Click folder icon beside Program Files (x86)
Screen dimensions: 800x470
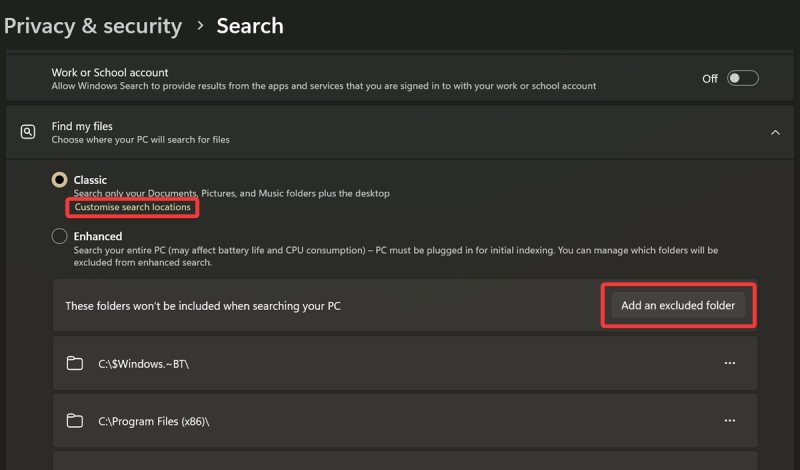pyautogui.click(x=74, y=421)
